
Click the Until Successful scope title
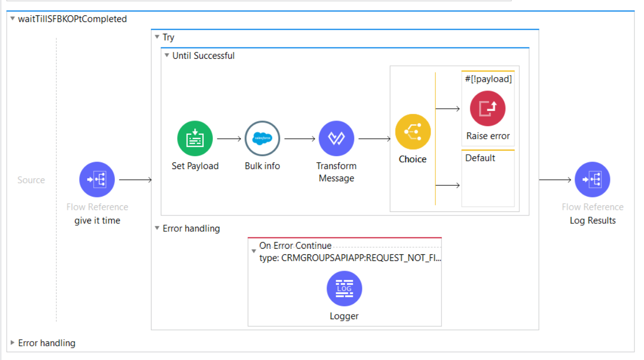coord(203,56)
